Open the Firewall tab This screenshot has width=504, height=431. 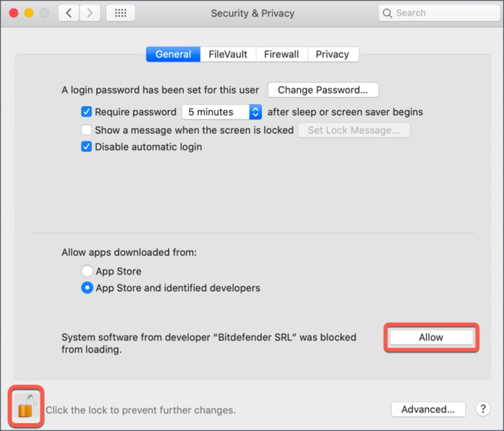pos(282,54)
